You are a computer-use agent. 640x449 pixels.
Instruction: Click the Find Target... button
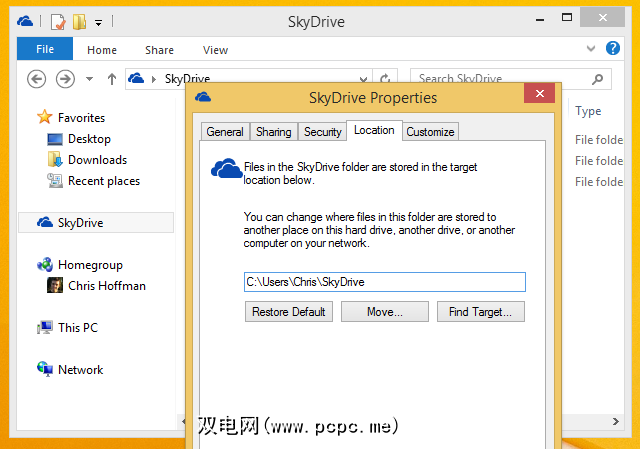[x=480, y=312]
